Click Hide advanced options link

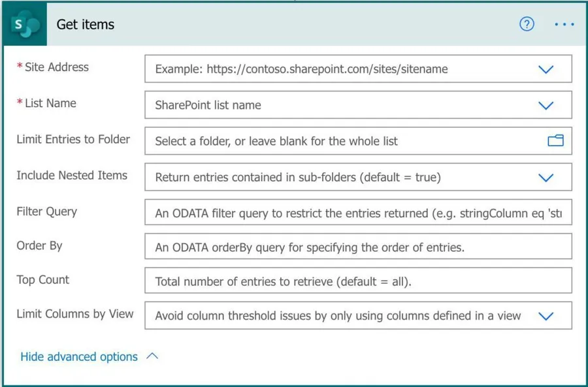click(79, 356)
